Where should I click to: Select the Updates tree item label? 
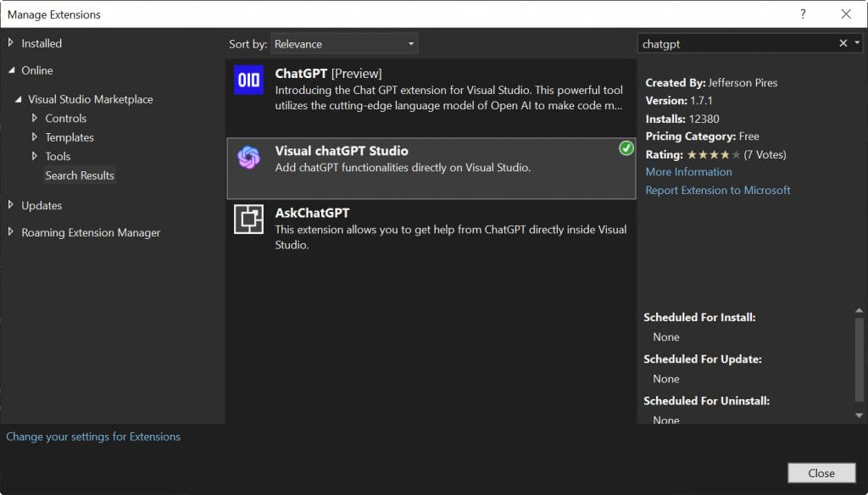pos(42,205)
